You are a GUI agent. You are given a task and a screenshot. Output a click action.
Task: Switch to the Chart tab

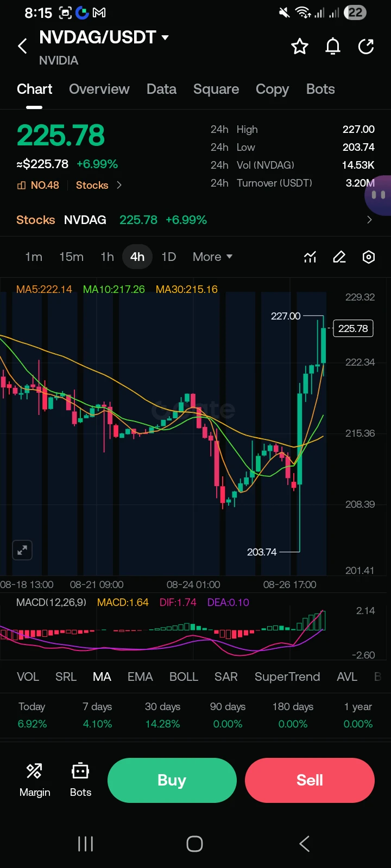click(x=35, y=89)
